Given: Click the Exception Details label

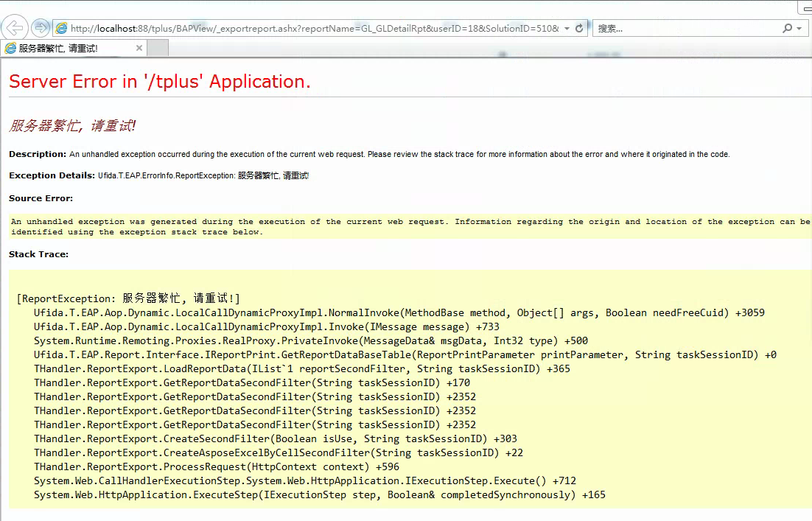Looking at the screenshot, I should pos(52,175).
